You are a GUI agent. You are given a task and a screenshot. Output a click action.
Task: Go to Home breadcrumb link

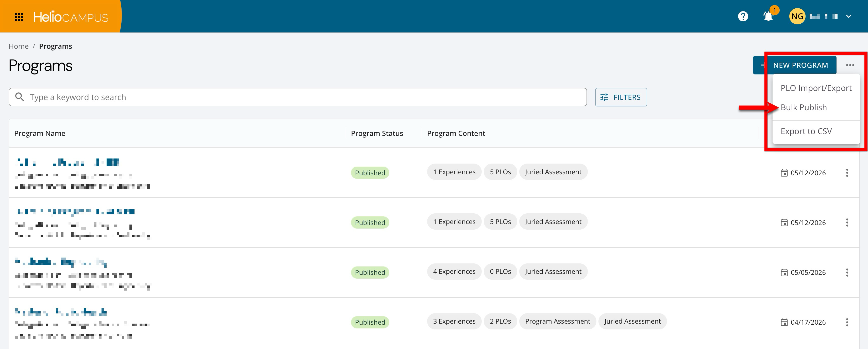pos(19,46)
